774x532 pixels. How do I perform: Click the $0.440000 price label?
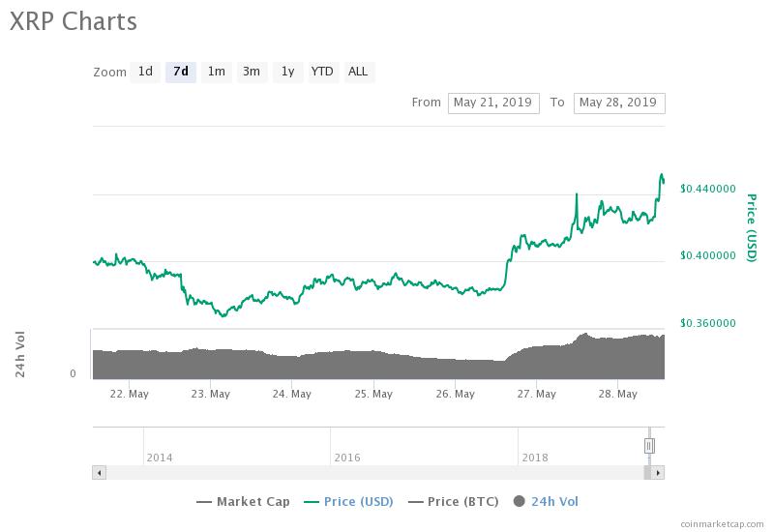coord(708,189)
